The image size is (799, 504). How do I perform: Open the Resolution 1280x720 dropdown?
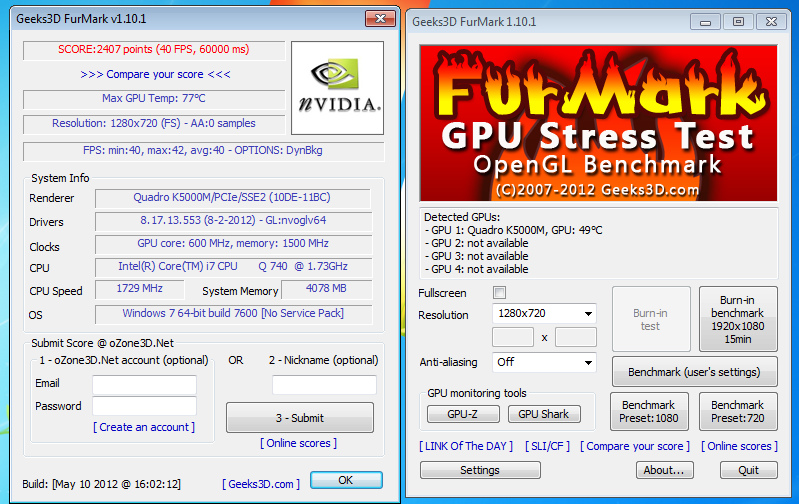click(544, 313)
